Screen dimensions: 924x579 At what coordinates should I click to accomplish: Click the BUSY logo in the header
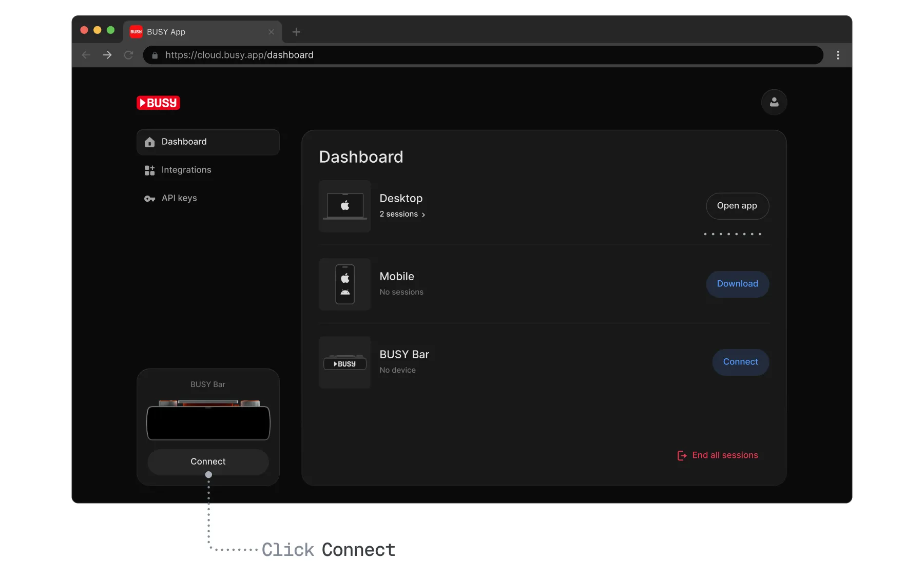tap(158, 103)
